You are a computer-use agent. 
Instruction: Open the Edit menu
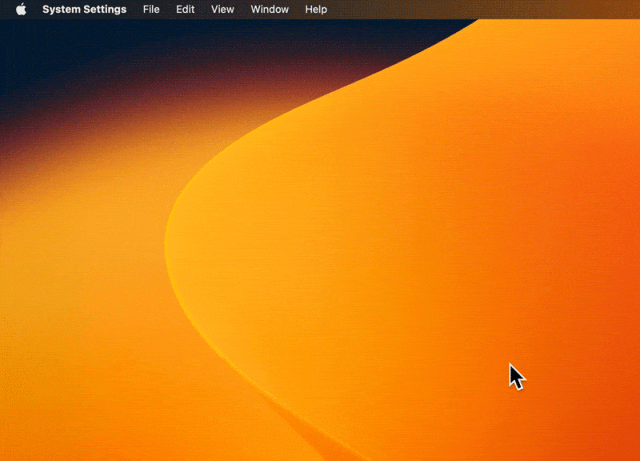185,9
